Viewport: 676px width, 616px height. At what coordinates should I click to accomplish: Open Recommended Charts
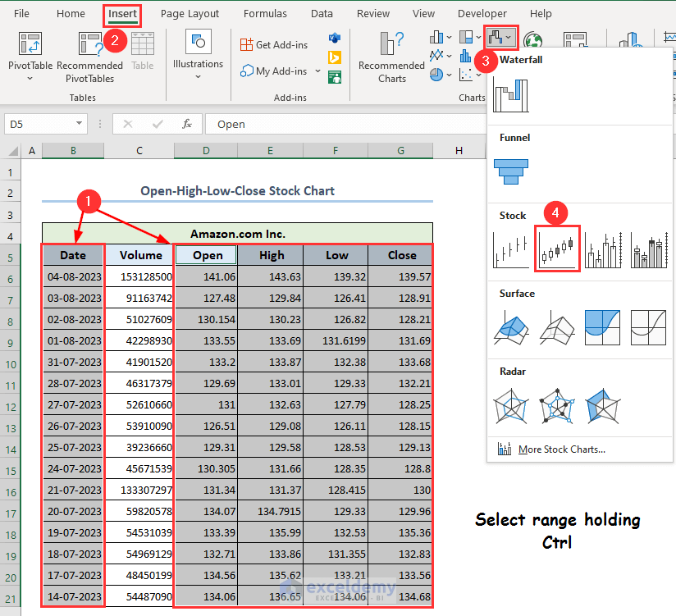(x=391, y=57)
